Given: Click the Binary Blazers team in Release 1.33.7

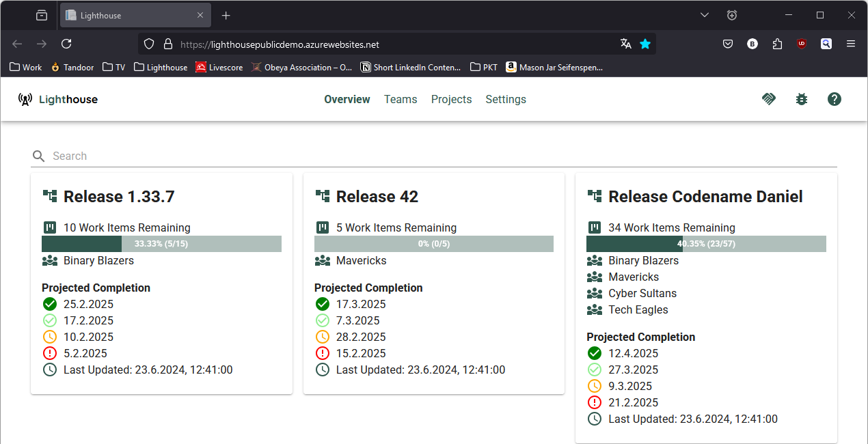Looking at the screenshot, I should [98, 260].
